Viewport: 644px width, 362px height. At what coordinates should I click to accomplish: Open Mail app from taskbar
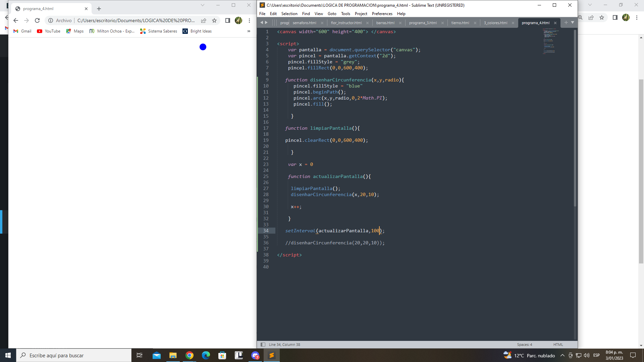pyautogui.click(x=157, y=355)
